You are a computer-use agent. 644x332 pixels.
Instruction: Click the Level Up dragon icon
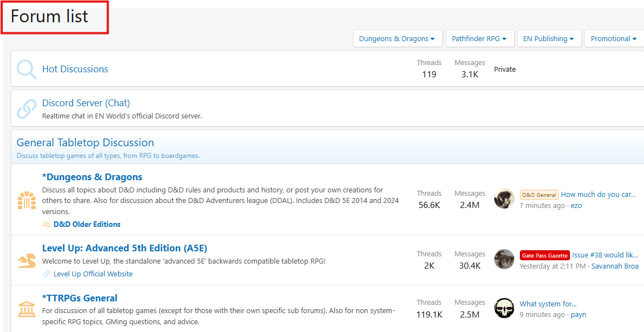tap(26, 260)
